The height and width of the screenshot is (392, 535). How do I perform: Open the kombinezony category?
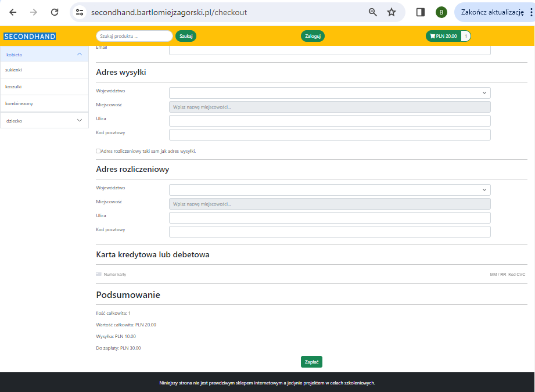tap(44, 103)
